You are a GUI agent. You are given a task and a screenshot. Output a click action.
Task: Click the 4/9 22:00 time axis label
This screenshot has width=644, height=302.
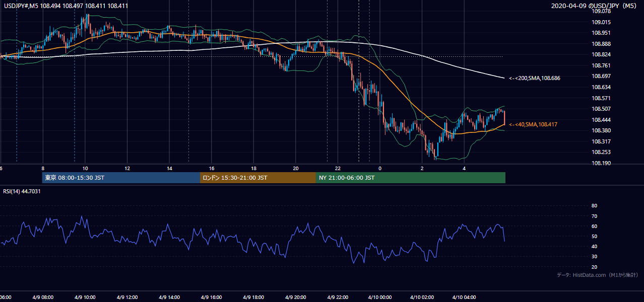click(x=337, y=297)
